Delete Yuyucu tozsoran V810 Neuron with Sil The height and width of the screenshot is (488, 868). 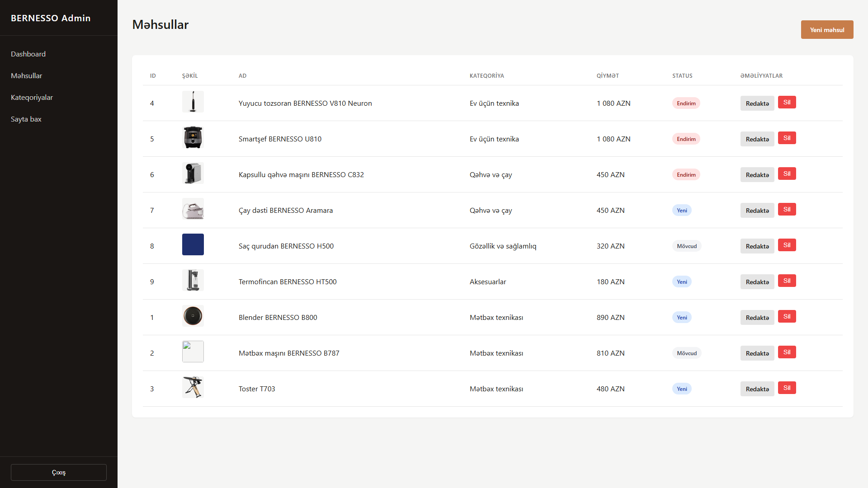coord(787,102)
